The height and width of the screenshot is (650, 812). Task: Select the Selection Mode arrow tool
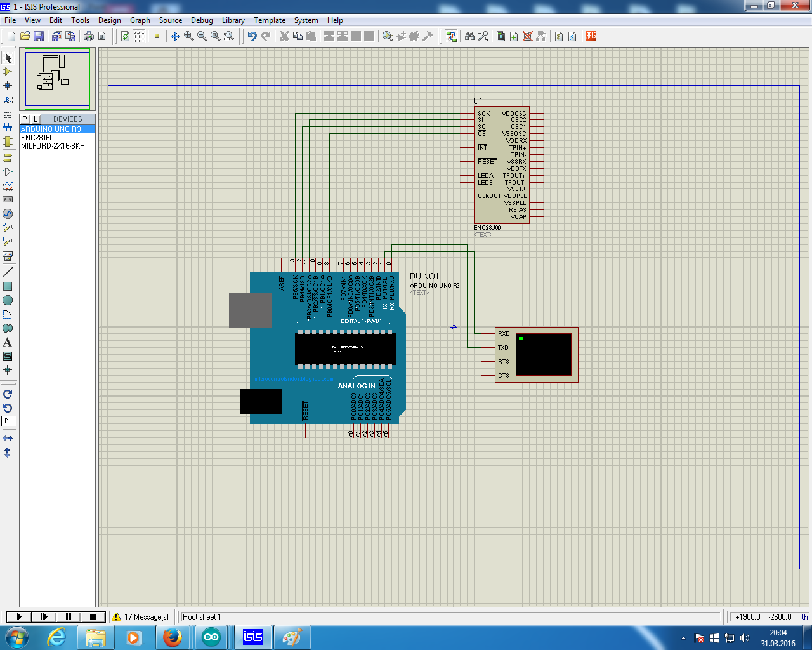[8, 58]
